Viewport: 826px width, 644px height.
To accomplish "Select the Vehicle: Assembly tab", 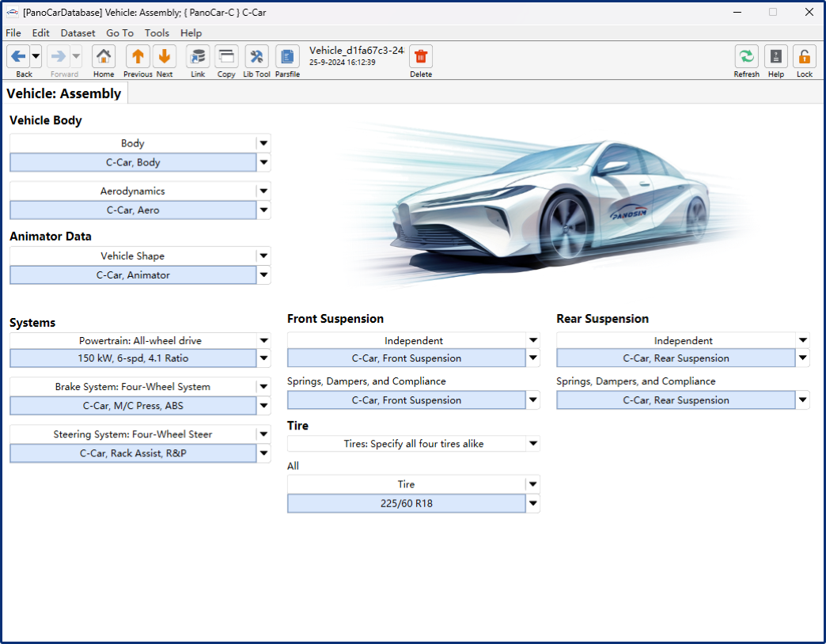I will click(64, 93).
